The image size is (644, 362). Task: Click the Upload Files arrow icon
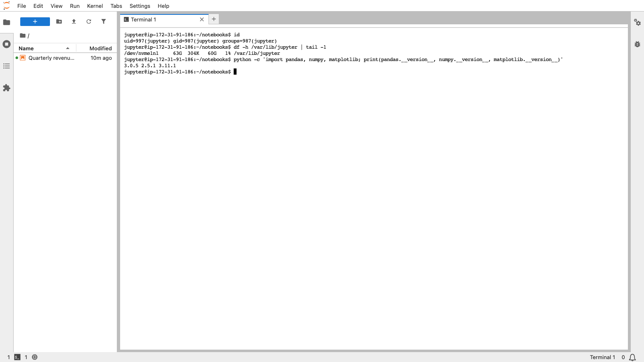point(74,21)
